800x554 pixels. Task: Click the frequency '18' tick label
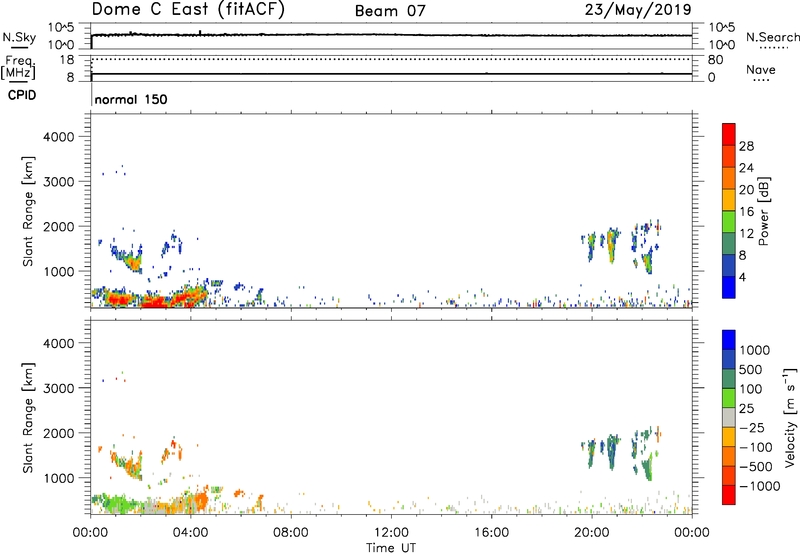(67, 60)
